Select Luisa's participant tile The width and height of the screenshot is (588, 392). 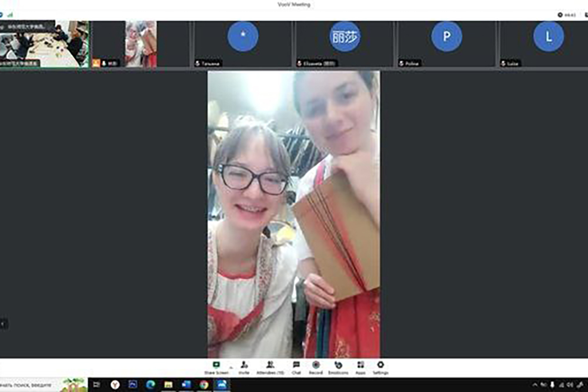pyautogui.click(x=544, y=44)
